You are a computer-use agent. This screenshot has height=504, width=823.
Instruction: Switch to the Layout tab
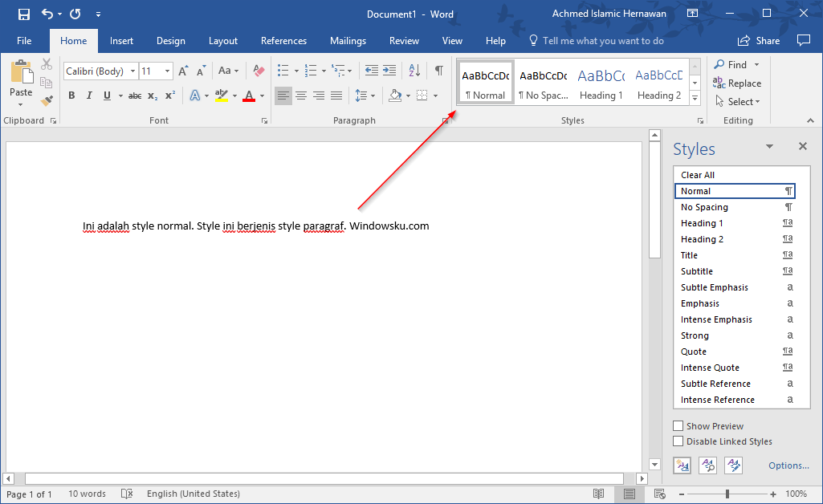(223, 41)
